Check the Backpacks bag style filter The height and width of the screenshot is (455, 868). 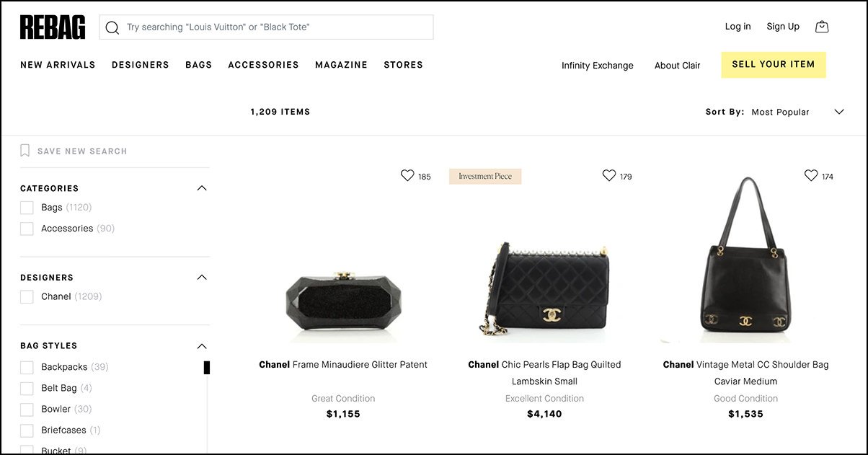27,367
